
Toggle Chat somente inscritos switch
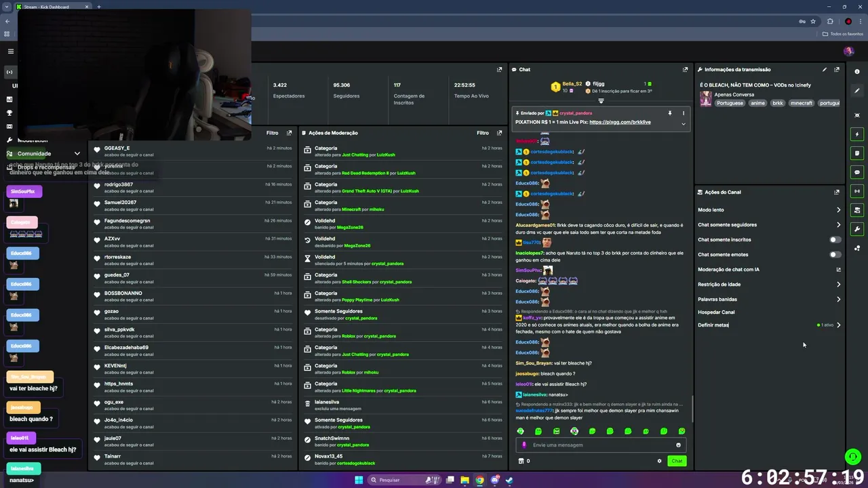(x=835, y=239)
